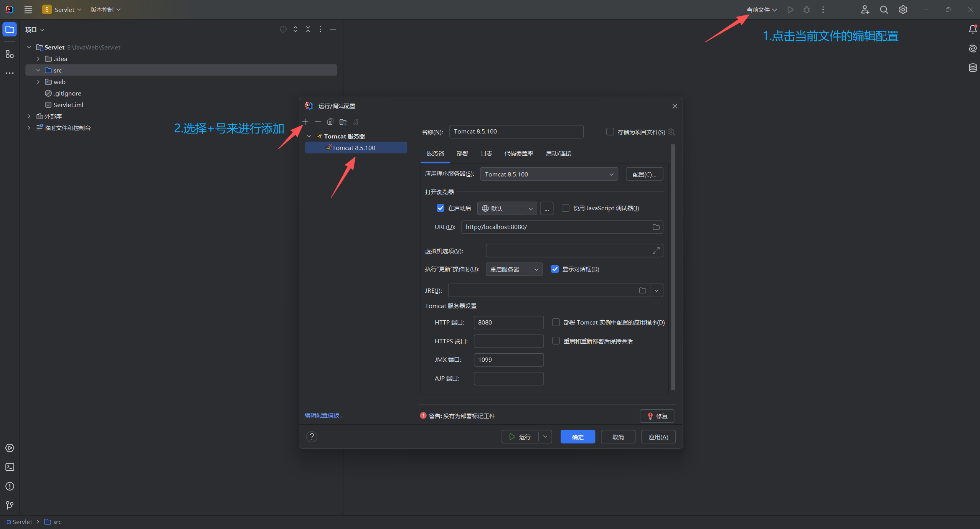Uncheck the 在启动后 checkbox

click(441, 208)
